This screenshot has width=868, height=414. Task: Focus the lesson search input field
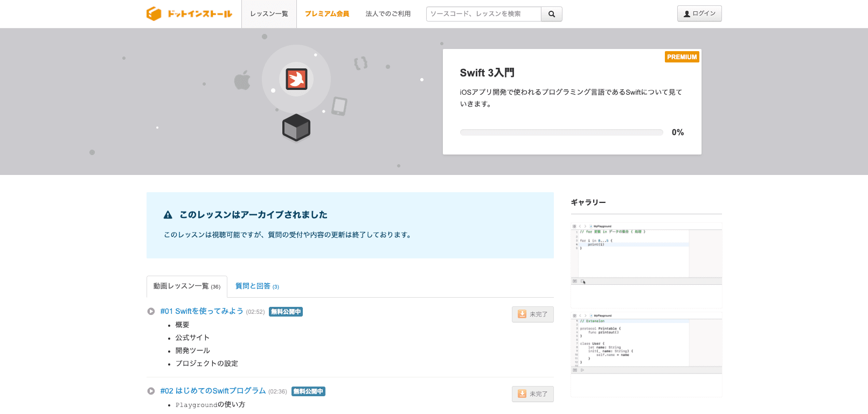(483, 14)
